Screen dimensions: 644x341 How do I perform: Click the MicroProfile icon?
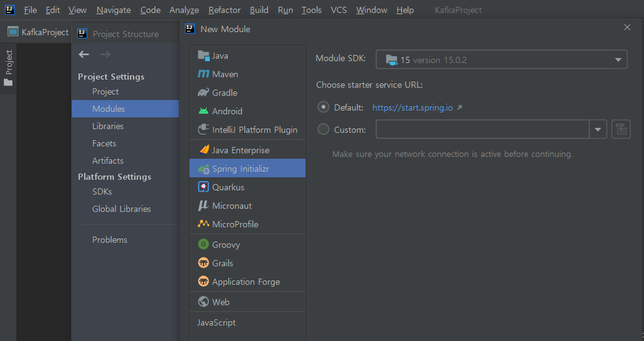204,224
